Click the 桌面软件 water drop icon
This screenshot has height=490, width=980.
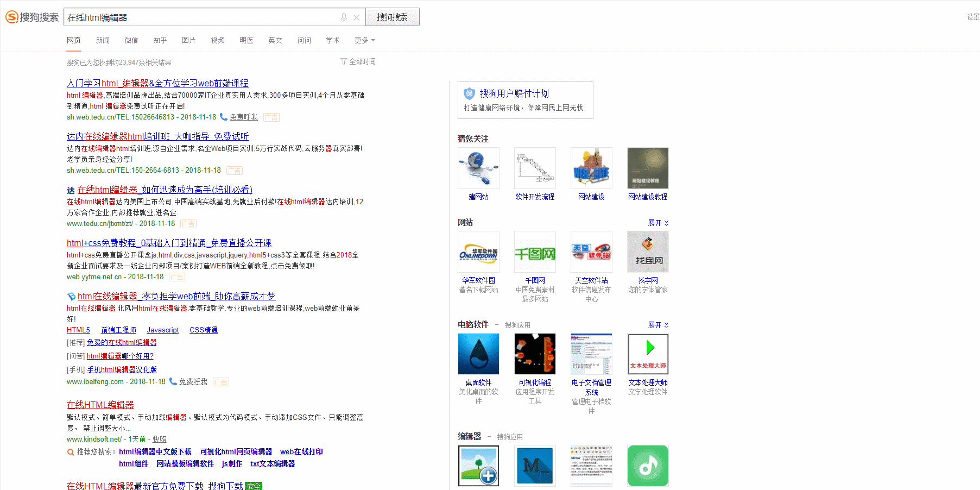point(478,354)
